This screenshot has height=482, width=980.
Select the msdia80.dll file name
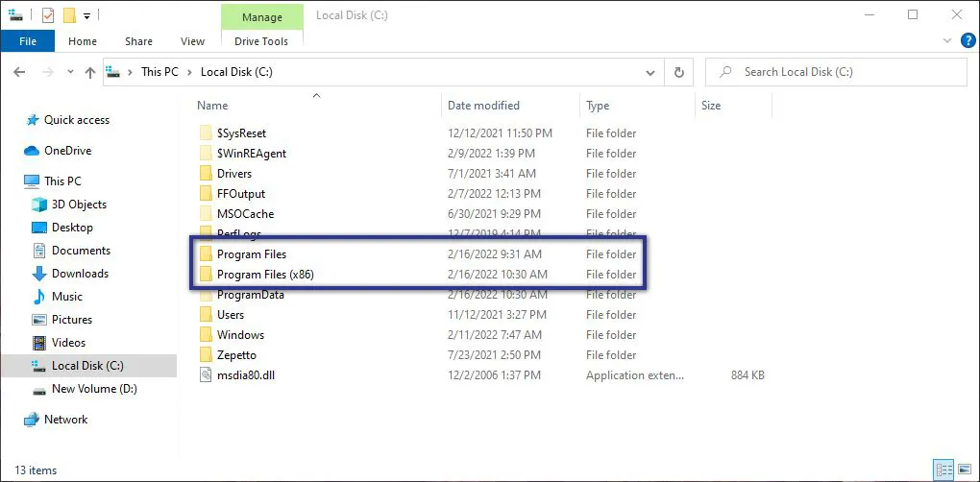click(x=244, y=375)
